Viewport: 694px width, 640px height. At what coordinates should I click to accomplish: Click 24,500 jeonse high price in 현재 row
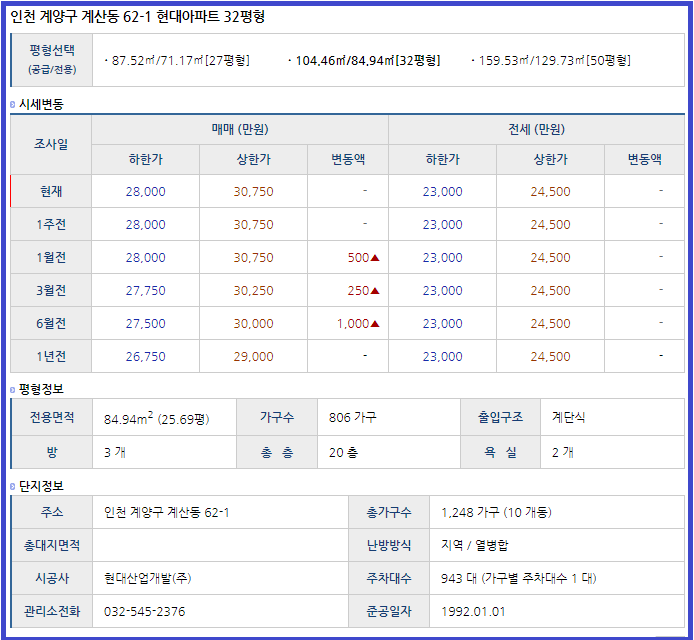[x=551, y=192]
